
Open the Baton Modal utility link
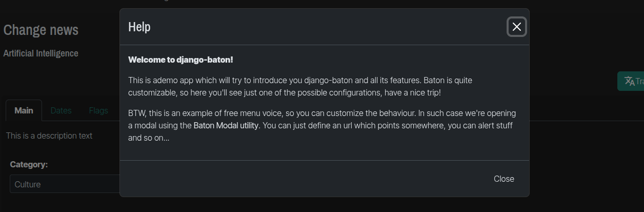(226, 125)
